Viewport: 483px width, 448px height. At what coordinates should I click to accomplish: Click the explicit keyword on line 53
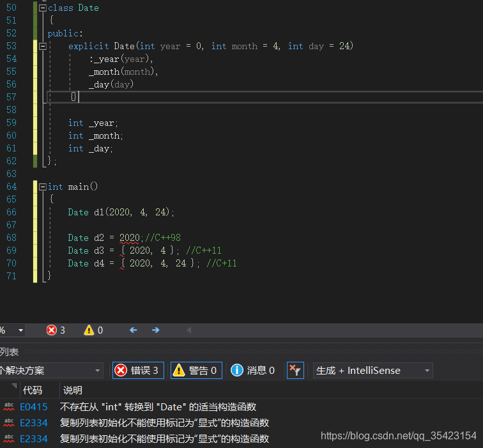point(88,46)
